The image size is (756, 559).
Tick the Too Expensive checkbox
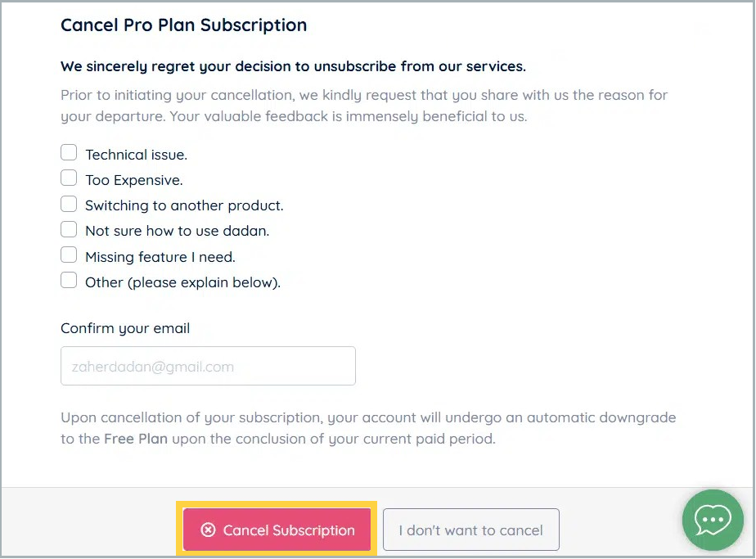pyautogui.click(x=70, y=178)
